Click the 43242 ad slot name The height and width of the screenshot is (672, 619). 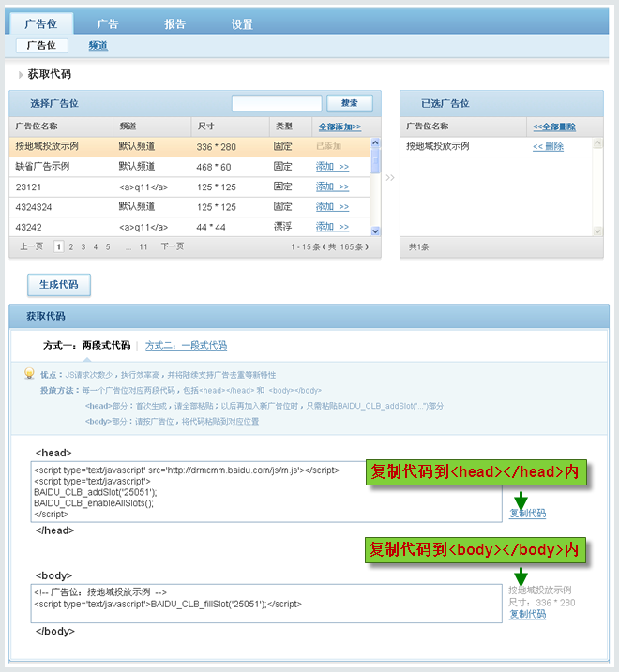(28, 227)
